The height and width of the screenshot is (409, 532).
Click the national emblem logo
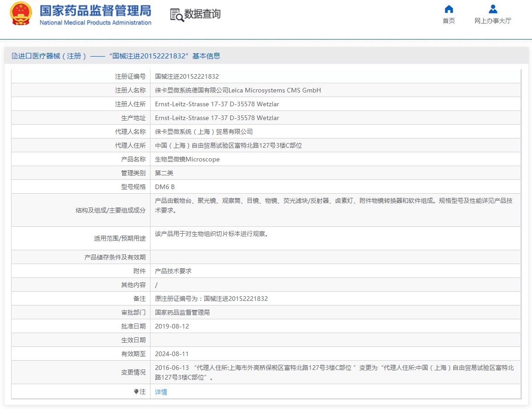21,14
